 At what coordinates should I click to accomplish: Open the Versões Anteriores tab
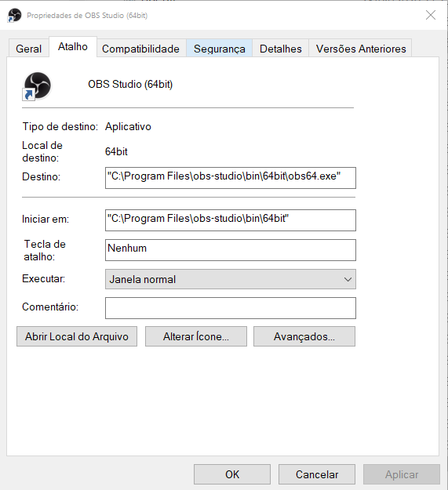pyautogui.click(x=360, y=49)
